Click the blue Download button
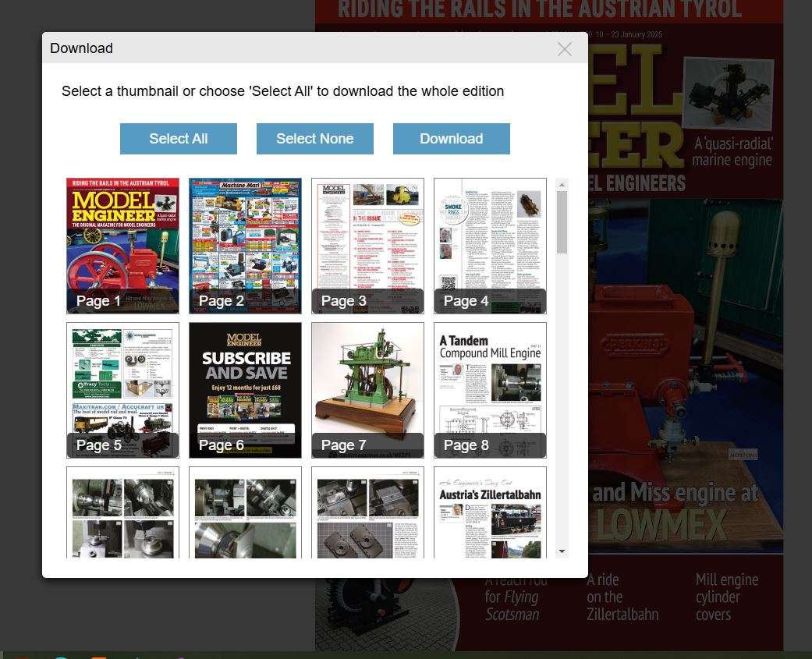812x659 pixels. point(451,139)
